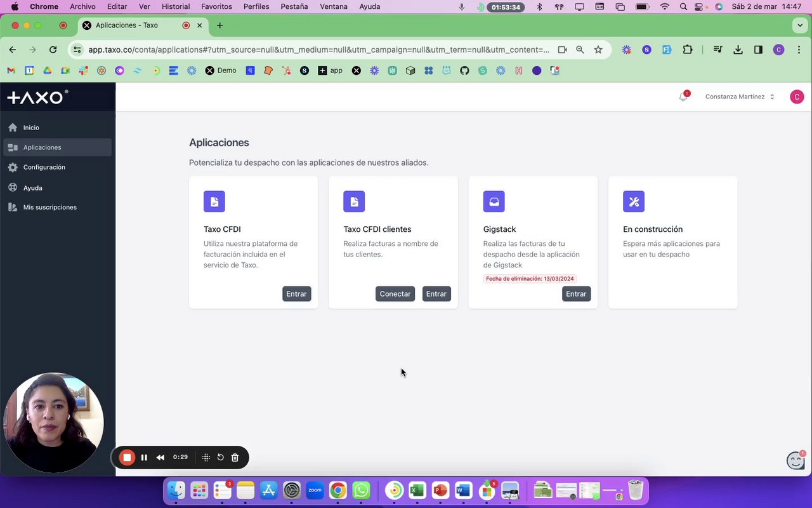Click Entrar on the Taxo CFDI card
The width and height of the screenshot is (812, 508).
coord(296,294)
